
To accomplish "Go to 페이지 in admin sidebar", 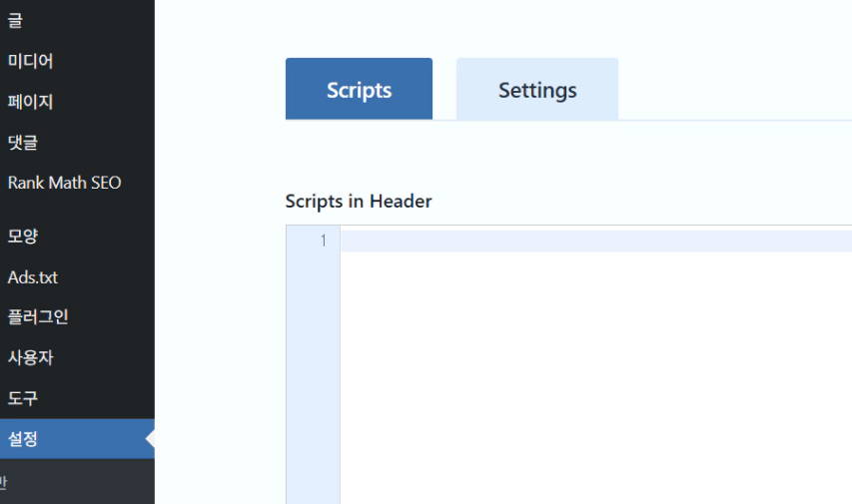I will pos(30,102).
